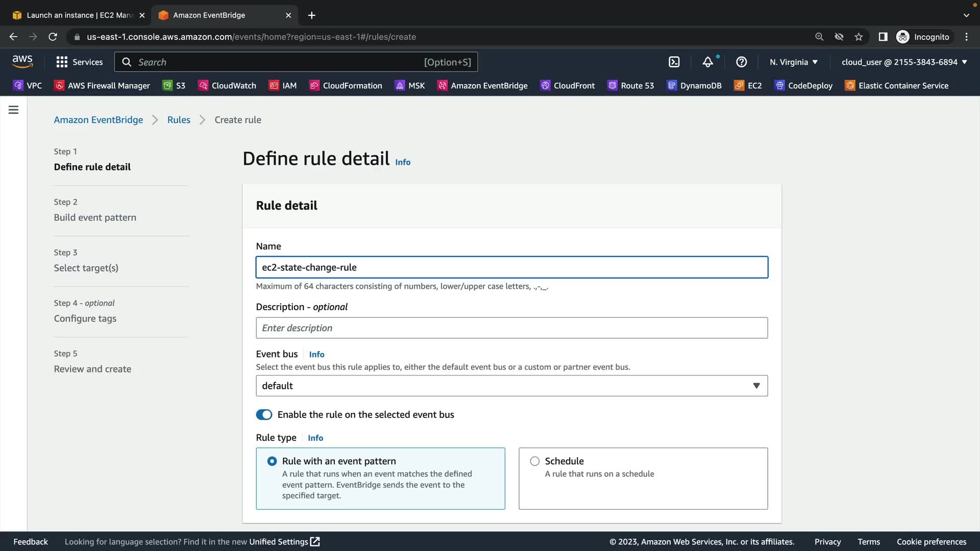Open the Services grid menu

click(x=79, y=62)
